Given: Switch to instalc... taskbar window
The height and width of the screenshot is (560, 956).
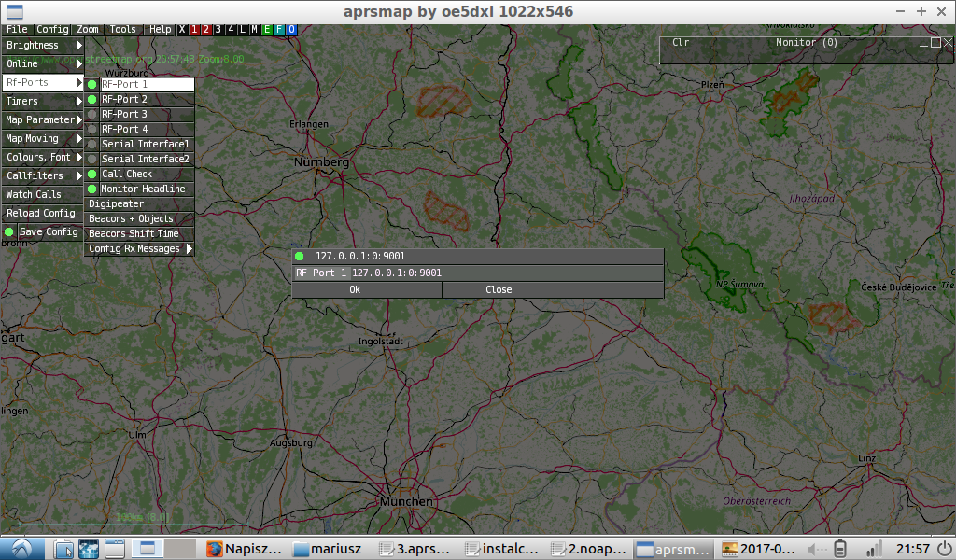Looking at the screenshot, I should click(501, 549).
